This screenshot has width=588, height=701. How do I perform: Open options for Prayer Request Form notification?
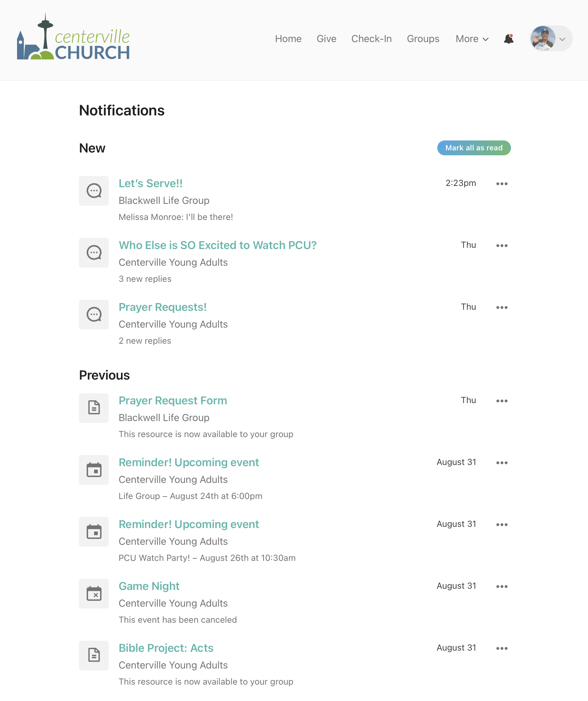coord(502,401)
